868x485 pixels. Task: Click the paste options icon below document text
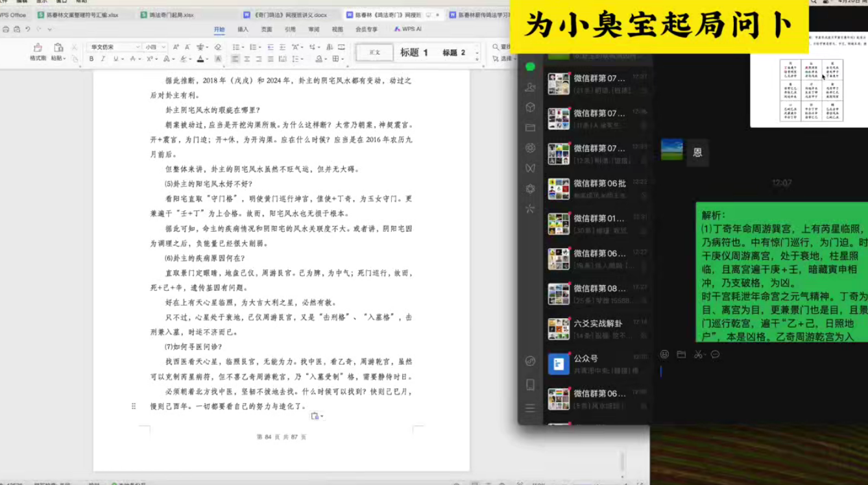[x=316, y=416]
